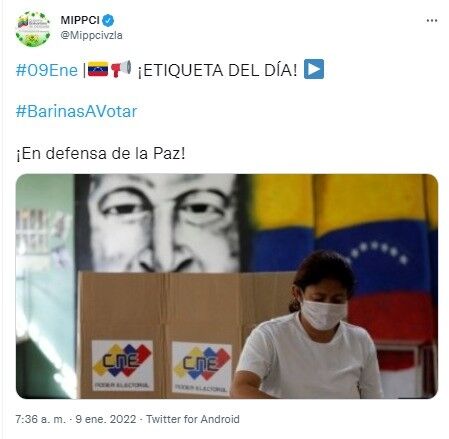Click the 9 ene. 2022 date
The height and width of the screenshot is (439, 449).
point(106,419)
